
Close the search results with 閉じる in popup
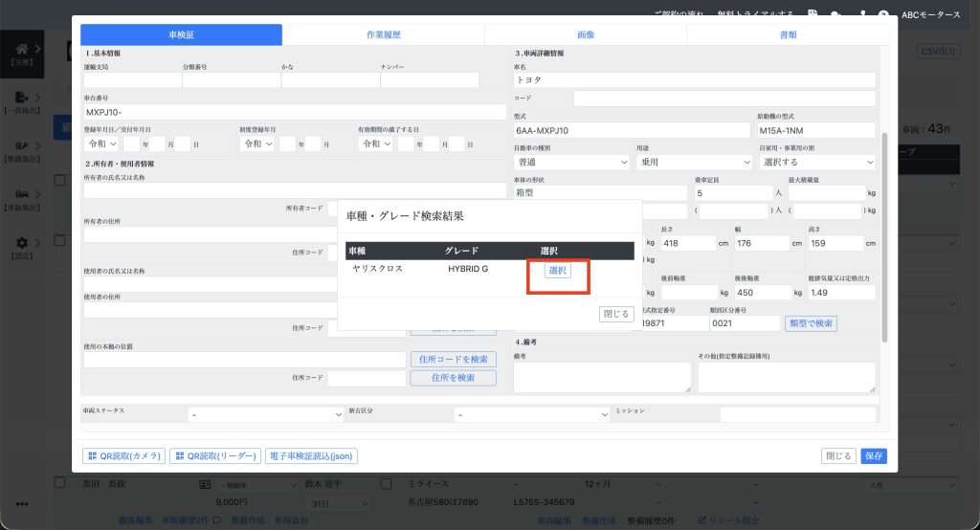(615, 314)
